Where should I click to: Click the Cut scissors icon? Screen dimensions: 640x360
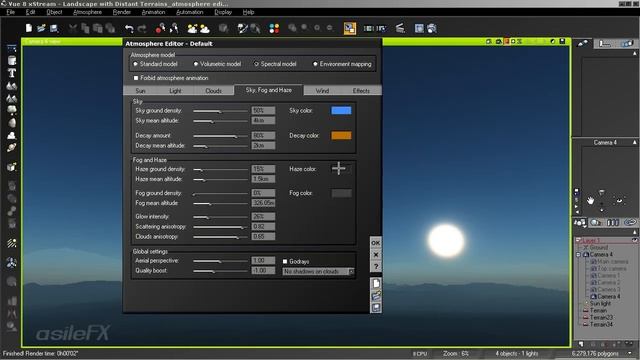[73, 28]
